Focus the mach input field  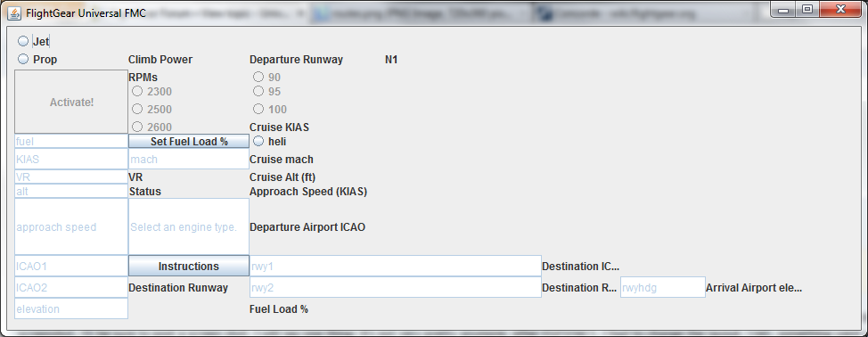coord(189,160)
